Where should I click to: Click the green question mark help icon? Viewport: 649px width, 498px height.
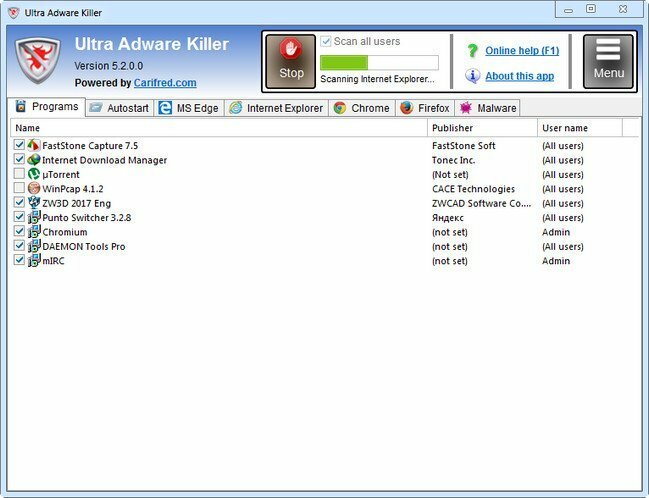pos(472,51)
